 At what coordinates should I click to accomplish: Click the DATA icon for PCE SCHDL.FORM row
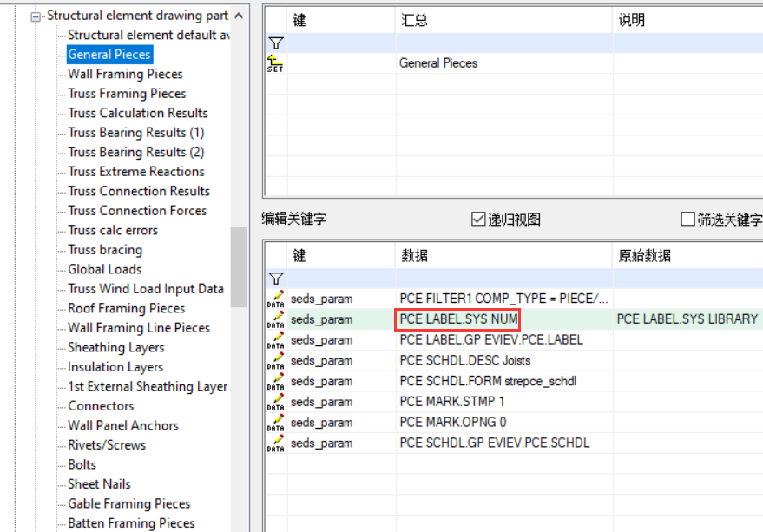click(275, 381)
